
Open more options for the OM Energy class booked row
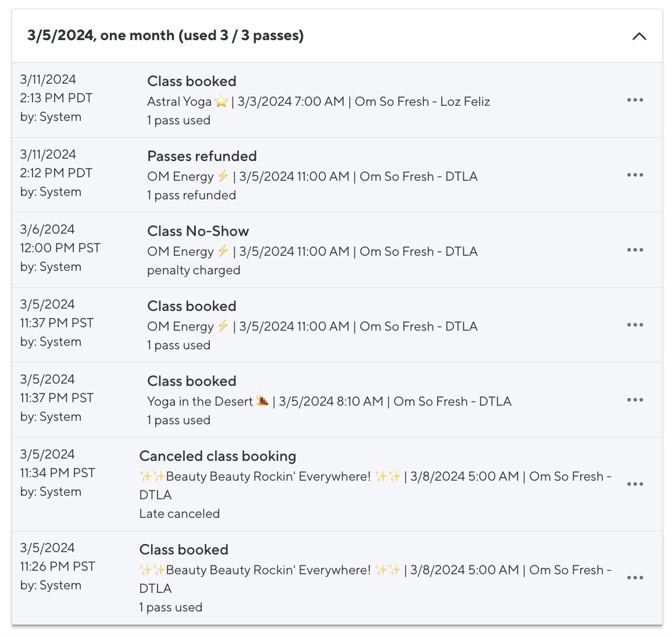635,325
